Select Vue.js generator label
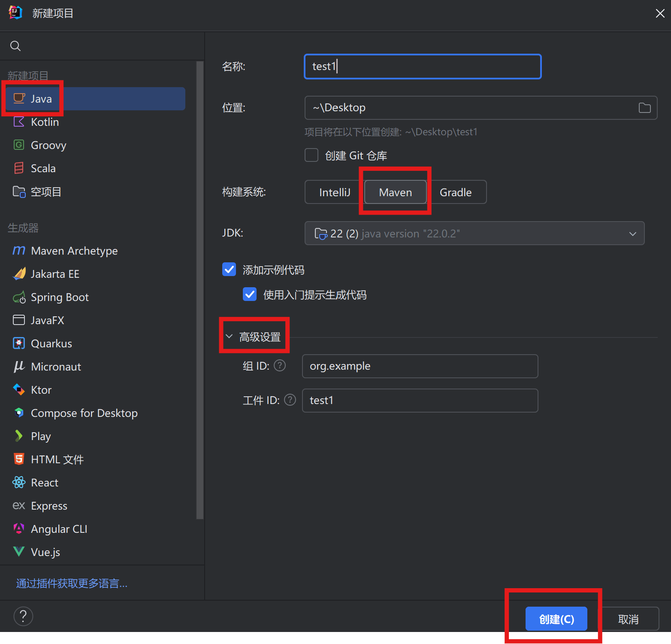This screenshot has height=644, width=671. click(45, 552)
